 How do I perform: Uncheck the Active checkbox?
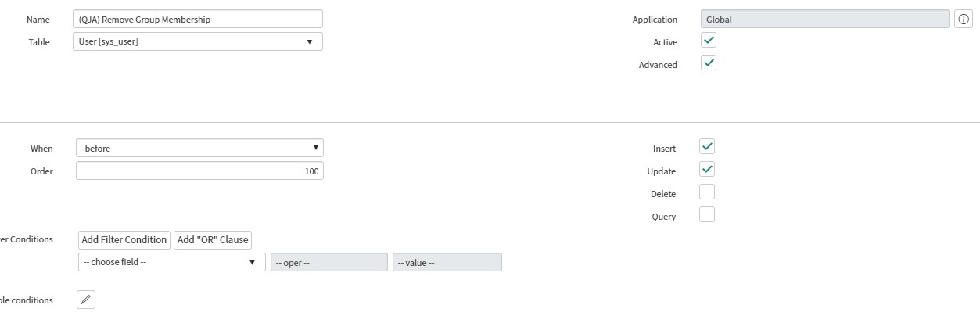[709, 41]
